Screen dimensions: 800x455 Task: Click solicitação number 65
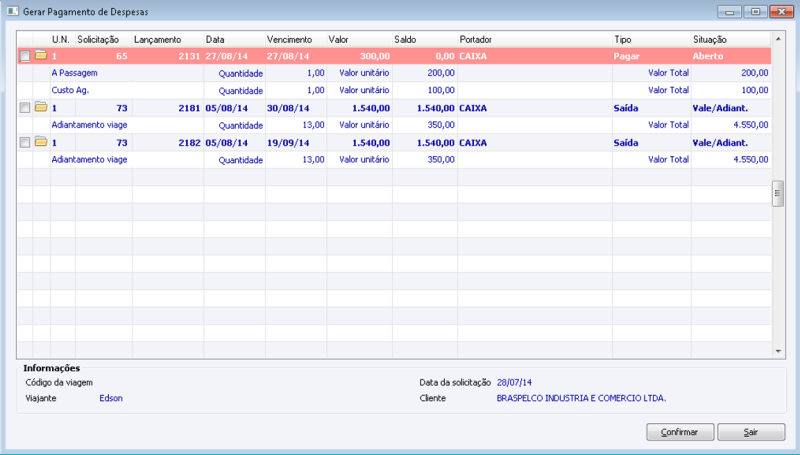(122, 56)
